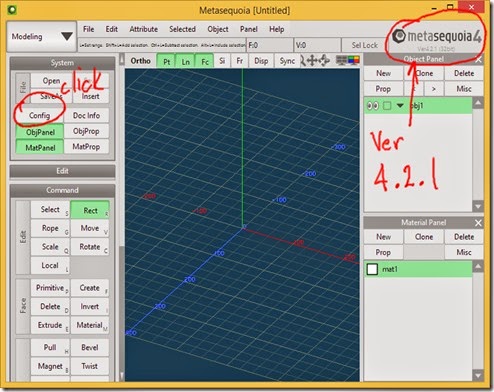494x392 pixels.
Task: Activate the Bevel command
Action: (90, 347)
